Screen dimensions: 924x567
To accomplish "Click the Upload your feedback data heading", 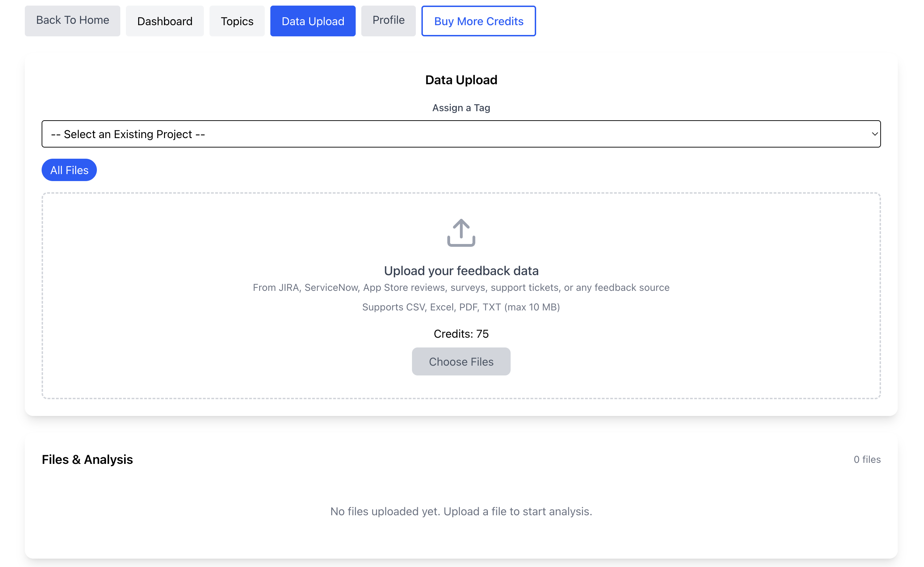I will pyautogui.click(x=461, y=270).
